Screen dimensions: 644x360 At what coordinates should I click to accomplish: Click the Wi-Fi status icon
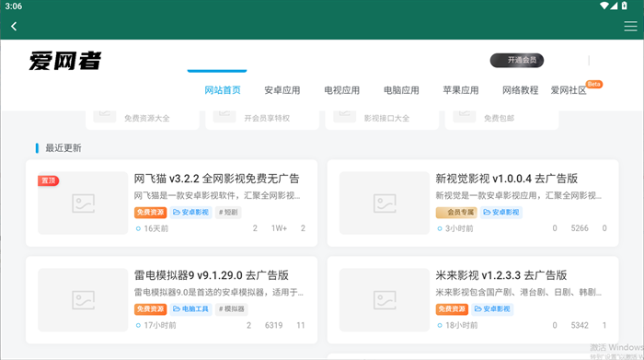(604, 6)
